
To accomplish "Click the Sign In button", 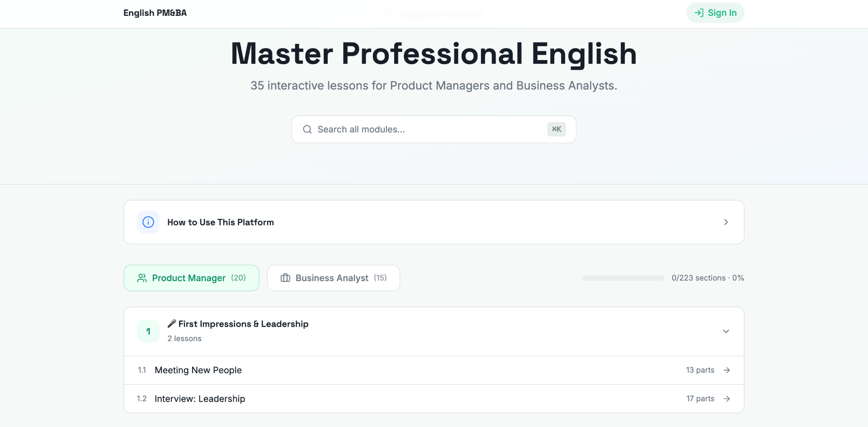I will click(715, 13).
